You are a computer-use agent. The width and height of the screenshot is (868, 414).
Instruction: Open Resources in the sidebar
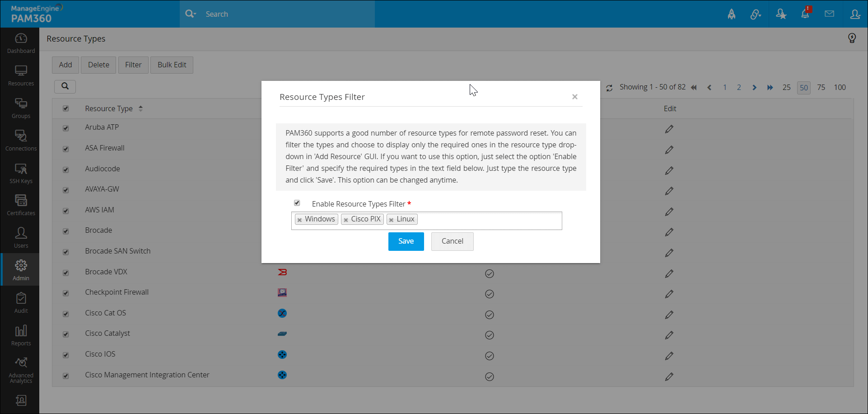pos(21,76)
